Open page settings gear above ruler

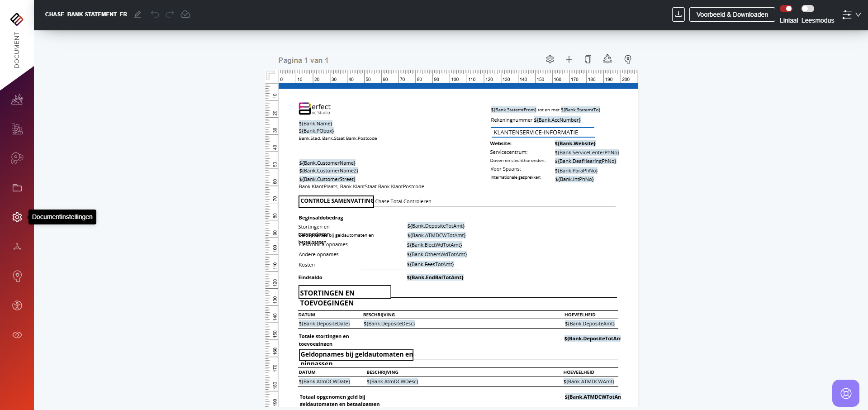(550, 59)
